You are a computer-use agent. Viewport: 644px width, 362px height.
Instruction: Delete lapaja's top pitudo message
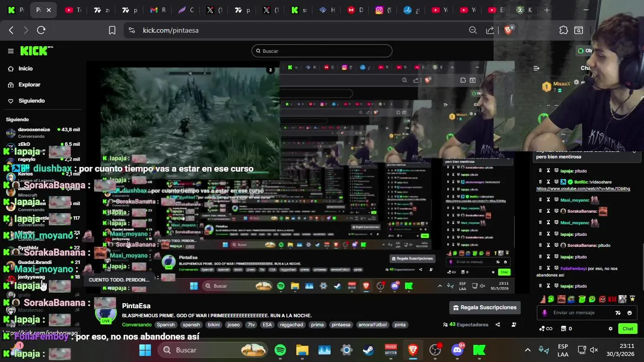click(x=540, y=171)
